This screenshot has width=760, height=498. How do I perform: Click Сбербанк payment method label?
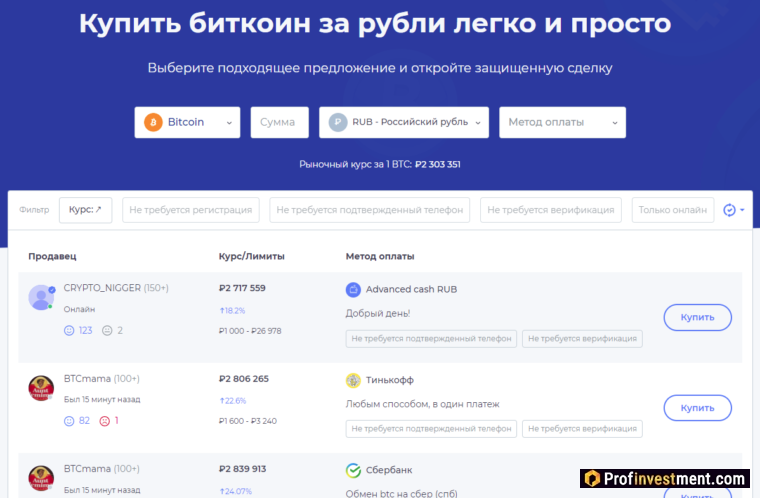pyautogui.click(x=389, y=470)
